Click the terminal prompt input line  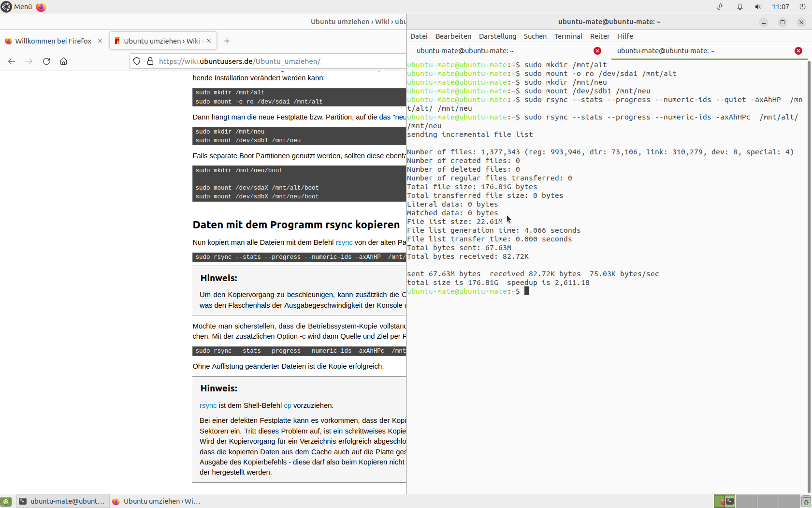(x=468, y=291)
